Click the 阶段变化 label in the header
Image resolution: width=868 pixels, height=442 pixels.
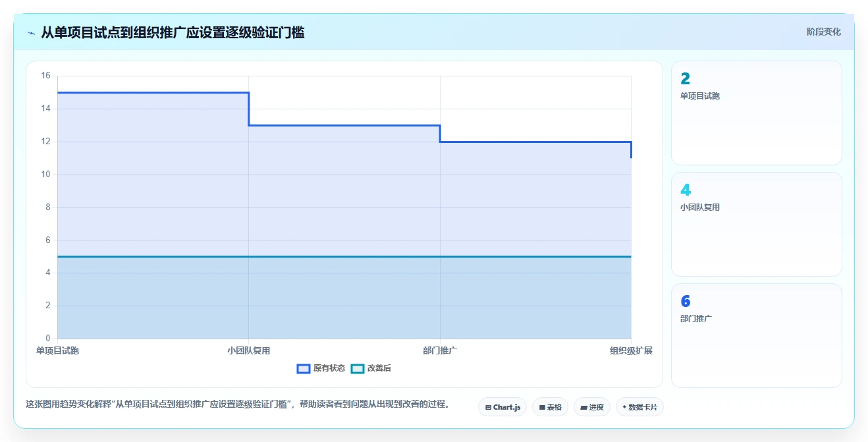click(824, 32)
